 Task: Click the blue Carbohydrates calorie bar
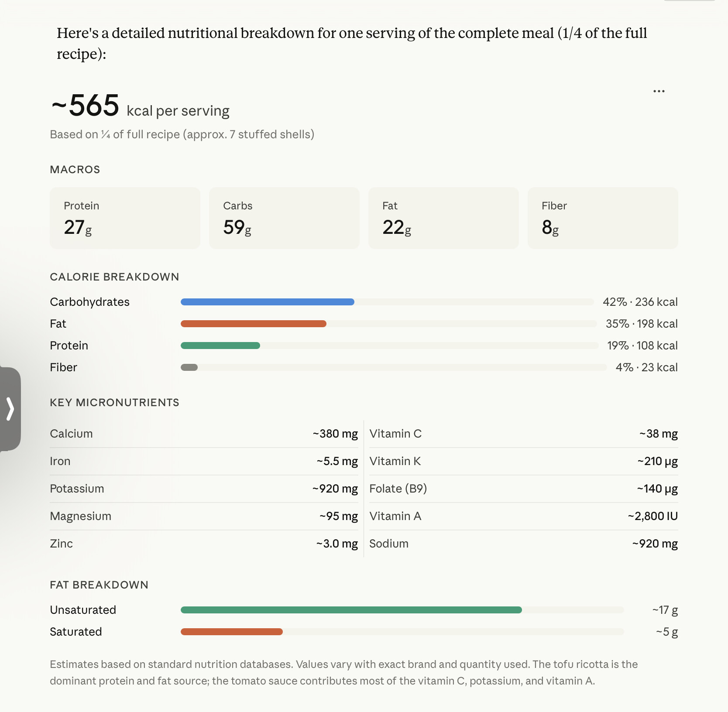267,302
